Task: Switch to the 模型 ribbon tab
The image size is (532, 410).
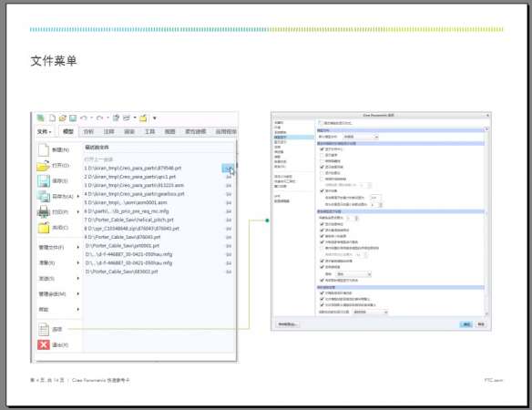Action: (68, 131)
